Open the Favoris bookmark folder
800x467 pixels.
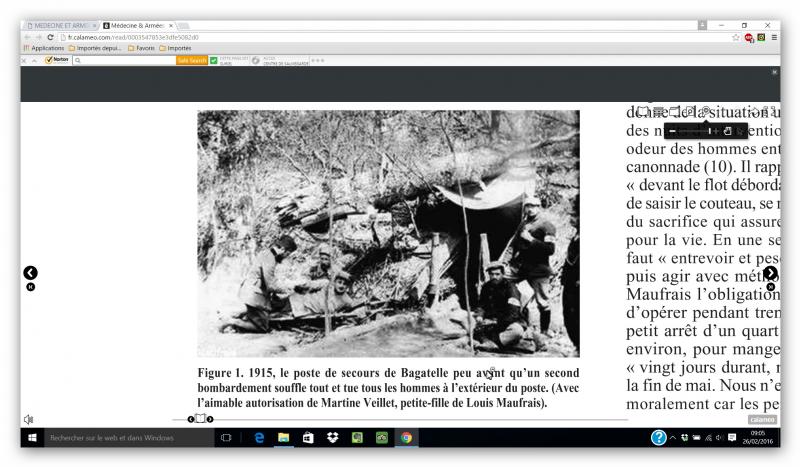[141, 48]
